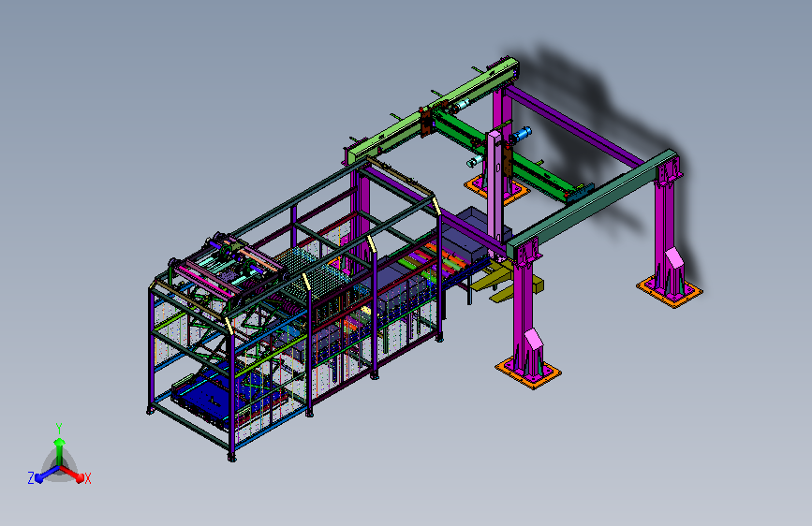Select the 'X' axis label text
The height and width of the screenshot is (526, 812).
(x=87, y=478)
